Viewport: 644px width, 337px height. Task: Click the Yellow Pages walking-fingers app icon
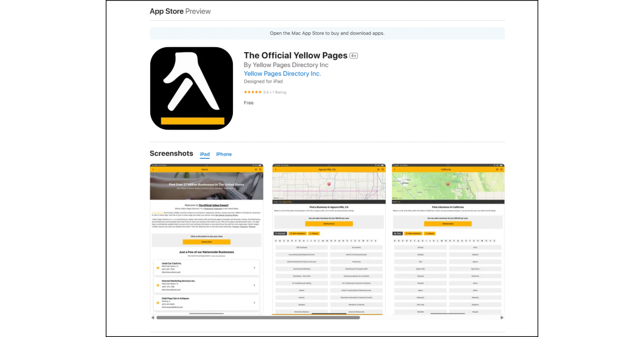pos(192,88)
